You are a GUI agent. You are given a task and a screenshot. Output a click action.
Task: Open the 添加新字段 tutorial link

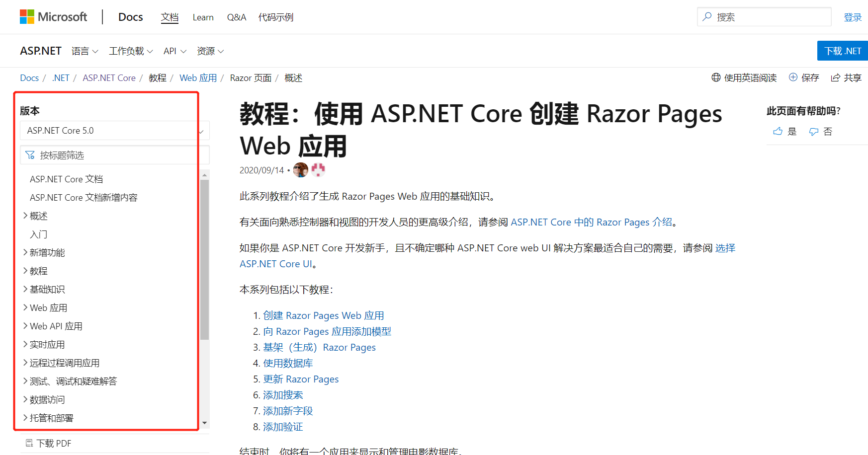[288, 411]
